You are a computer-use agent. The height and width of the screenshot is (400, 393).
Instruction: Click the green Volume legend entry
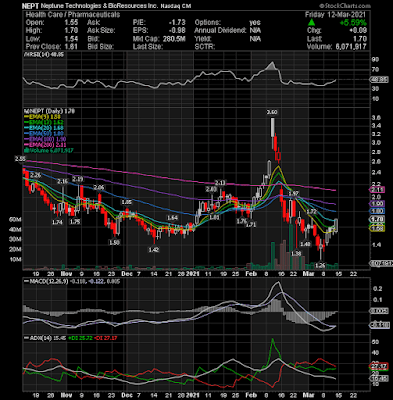pyautogui.click(x=50, y=151)
